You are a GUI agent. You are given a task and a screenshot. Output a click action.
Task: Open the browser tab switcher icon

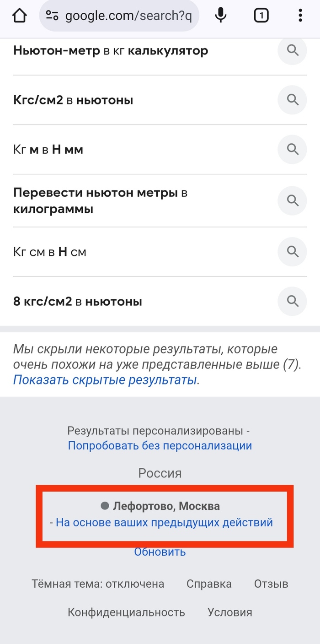pos(261,15)
